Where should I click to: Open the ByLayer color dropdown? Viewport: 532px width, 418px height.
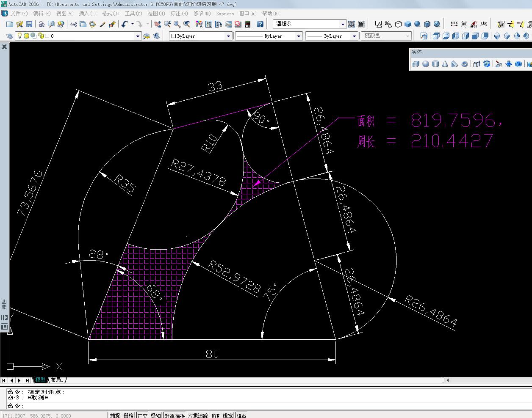click(201, 36)
